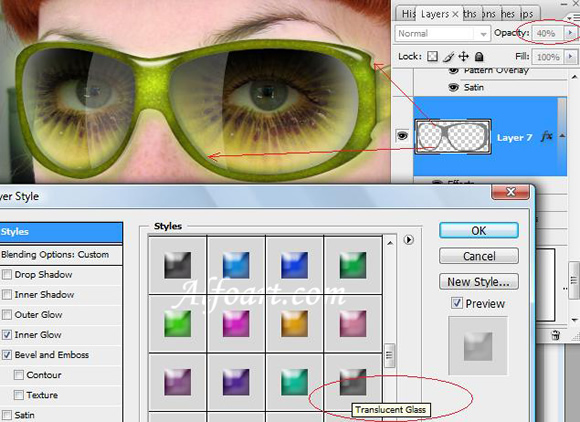Image resolution: width=580 pixels, height=422 pixels.
Task: Hide the Pattern Overlay effect eye icon
Action: pyautogui.click(x=453, y=70)
